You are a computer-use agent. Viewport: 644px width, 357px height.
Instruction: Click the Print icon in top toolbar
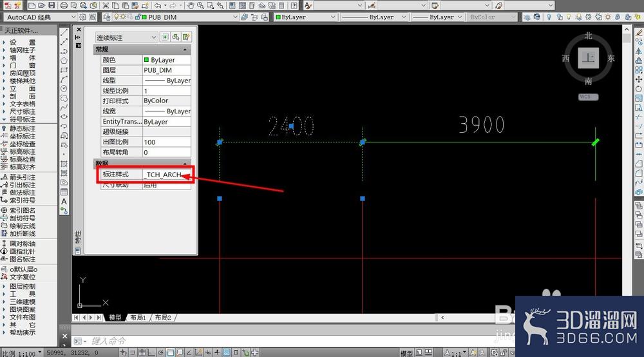(x=64, y=5)
